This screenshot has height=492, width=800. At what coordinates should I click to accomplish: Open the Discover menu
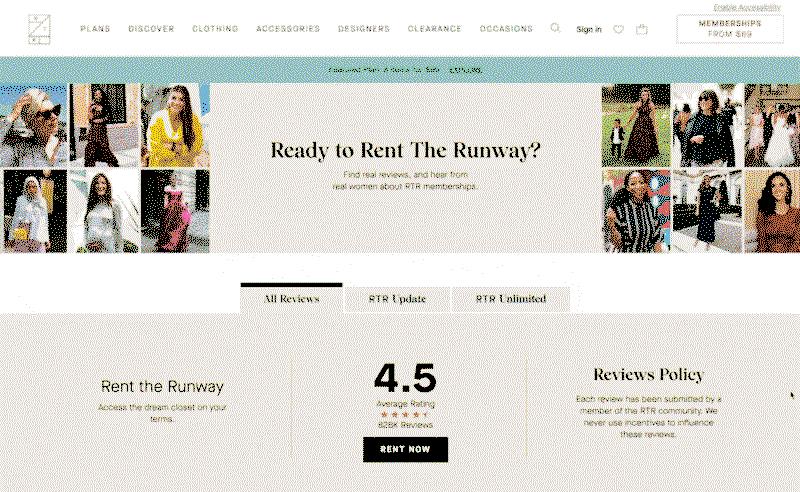tap(151, 29)
